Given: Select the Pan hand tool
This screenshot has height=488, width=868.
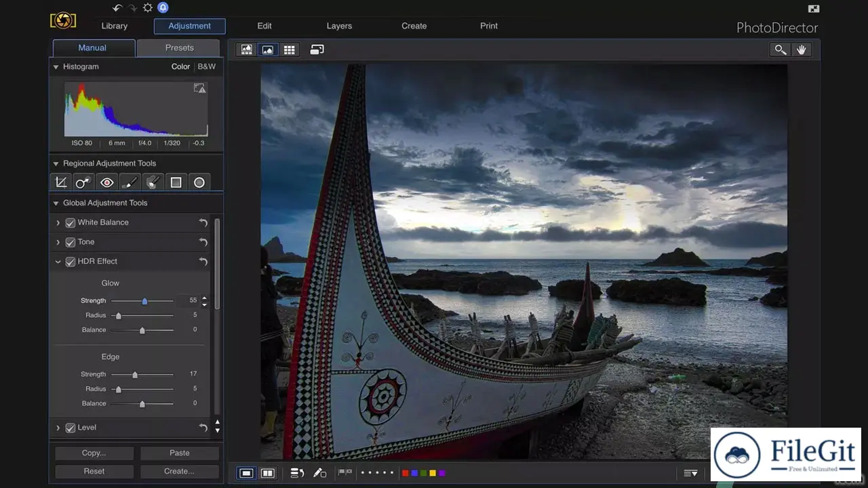Looking at the screenshot, I should point(801,49).
